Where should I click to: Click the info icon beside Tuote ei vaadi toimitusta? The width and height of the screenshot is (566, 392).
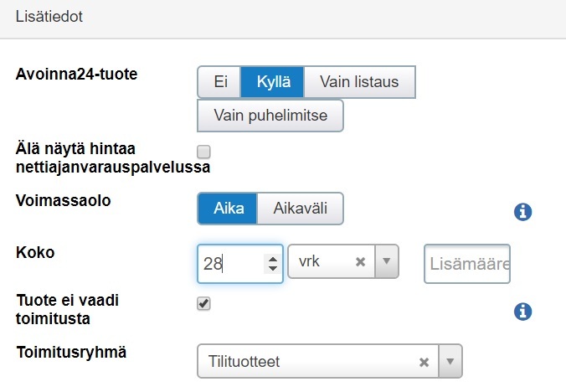point(522,312)
